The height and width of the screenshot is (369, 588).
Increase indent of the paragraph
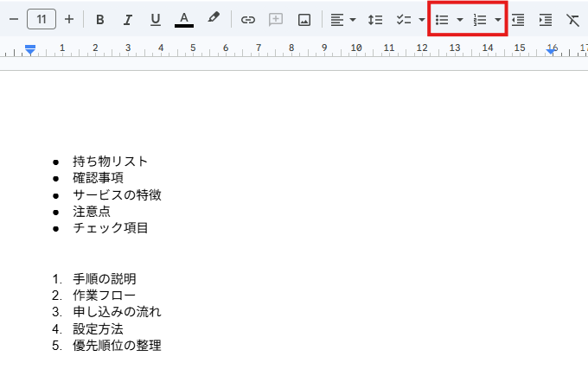coord(546,20)
